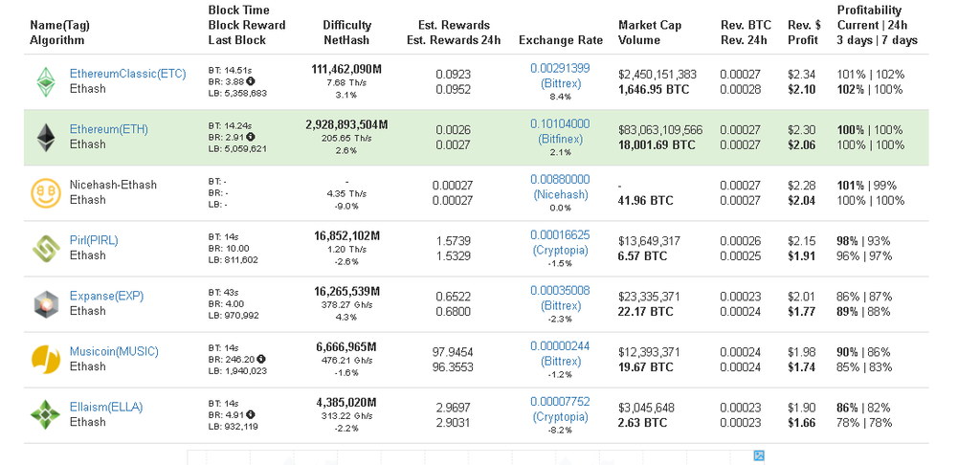Screen dimensions: 980x465
Task: Click the Ethereum Classic green diamond logo
Action: click(45, 82)
